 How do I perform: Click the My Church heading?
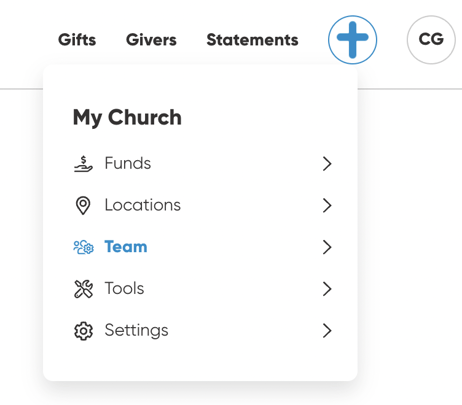(127, 118)
